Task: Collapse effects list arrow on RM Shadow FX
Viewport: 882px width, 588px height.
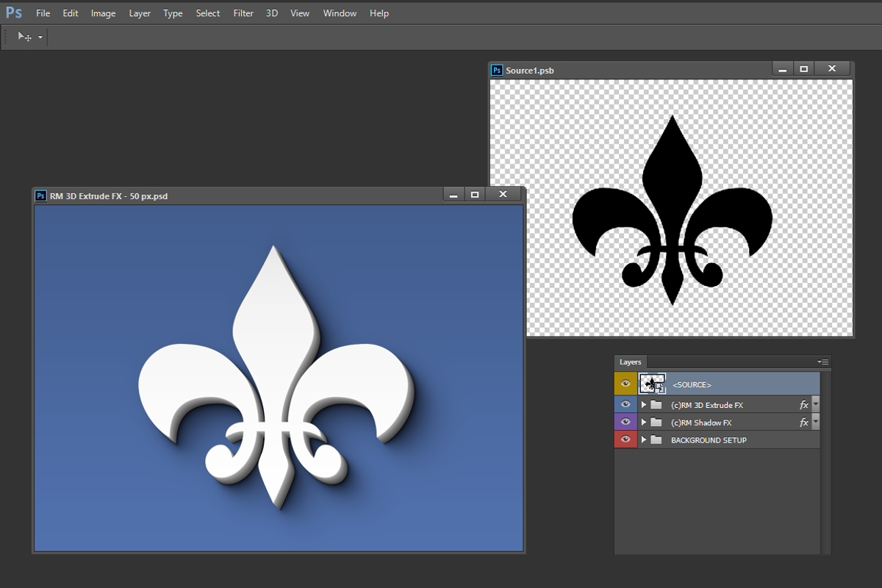Action: click(815, 423)
